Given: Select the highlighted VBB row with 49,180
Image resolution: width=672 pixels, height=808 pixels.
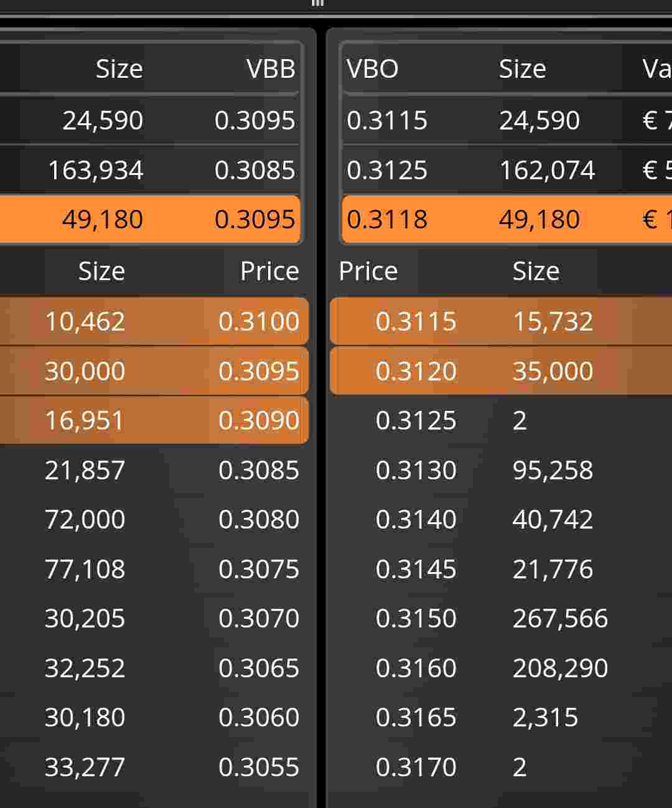Looking at the screenshot, I should coord(150,219).
